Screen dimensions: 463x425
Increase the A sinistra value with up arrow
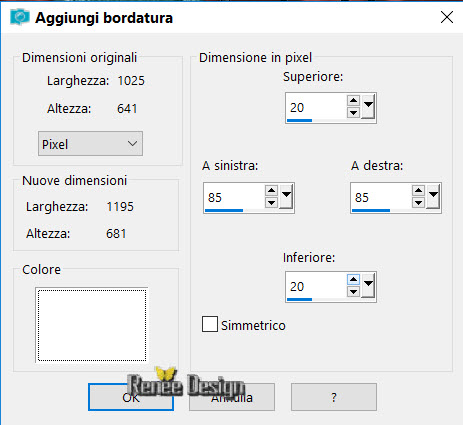271,190
